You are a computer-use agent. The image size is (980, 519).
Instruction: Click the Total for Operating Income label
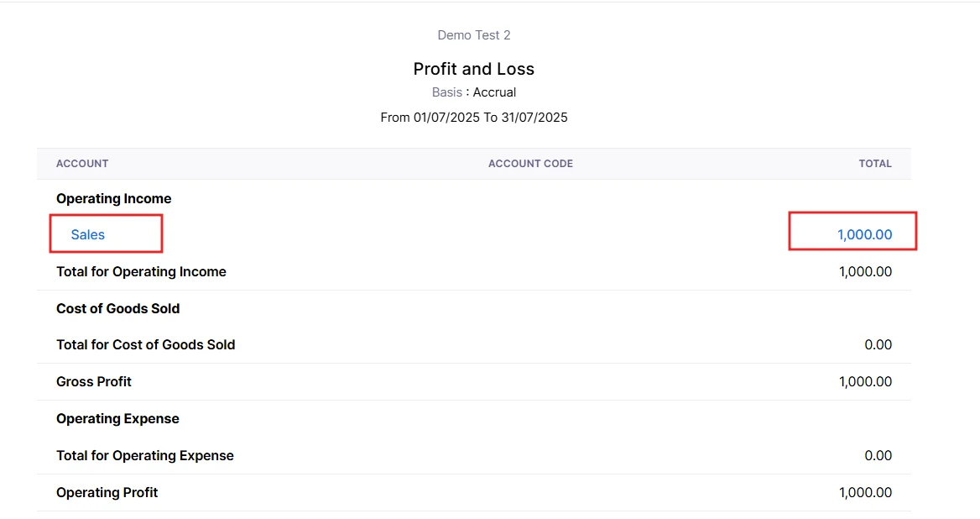pyautogui.click(x=141, y=272)
